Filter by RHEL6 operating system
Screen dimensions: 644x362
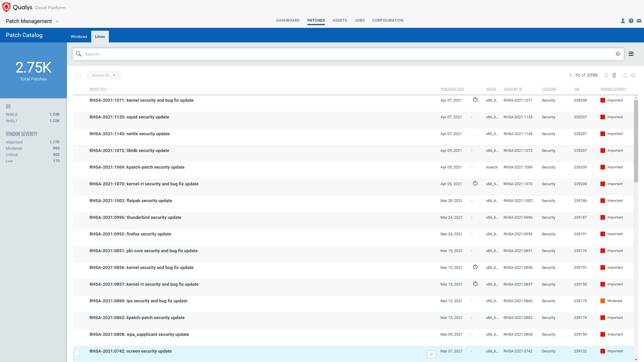(x=12, y=114)
